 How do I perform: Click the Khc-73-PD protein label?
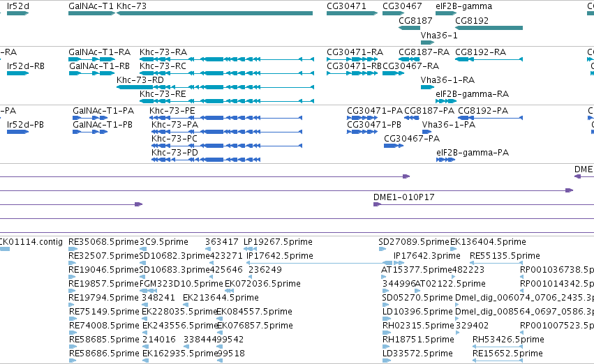175,153
